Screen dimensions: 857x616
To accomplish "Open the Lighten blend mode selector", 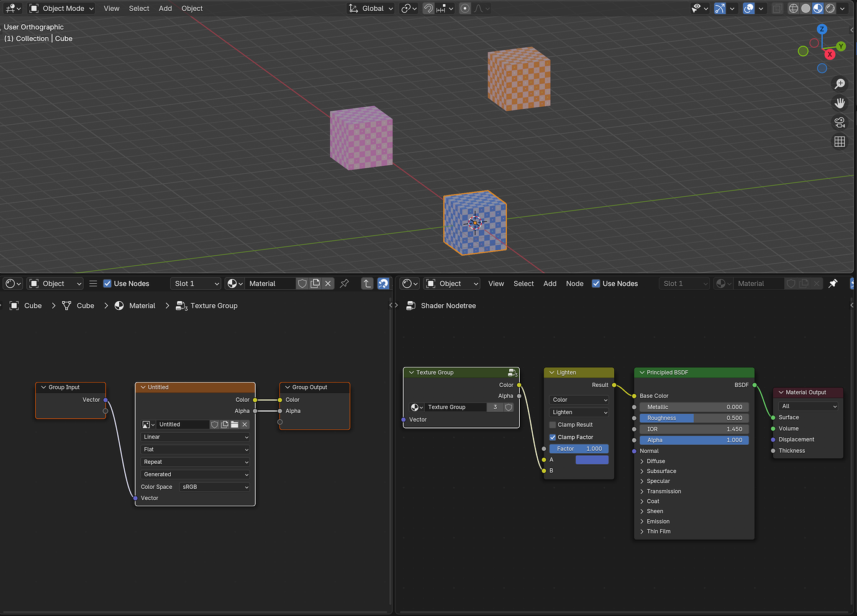I will [x=579, y=412].
